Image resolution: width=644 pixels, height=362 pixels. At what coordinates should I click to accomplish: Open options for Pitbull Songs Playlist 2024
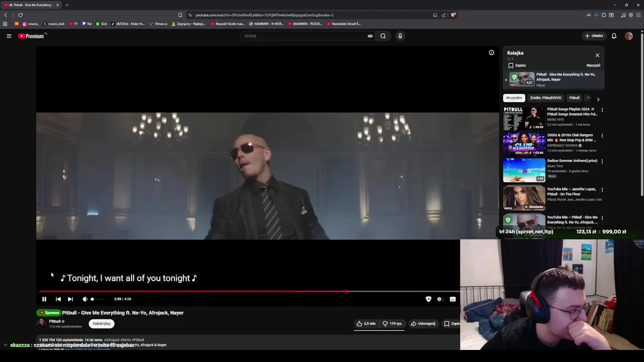coord(602,110)
